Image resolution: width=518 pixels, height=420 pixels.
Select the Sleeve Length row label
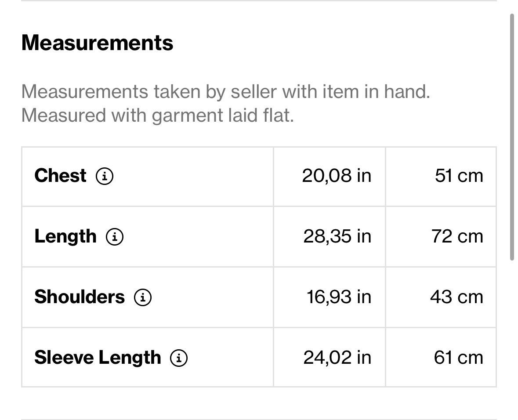98,358
